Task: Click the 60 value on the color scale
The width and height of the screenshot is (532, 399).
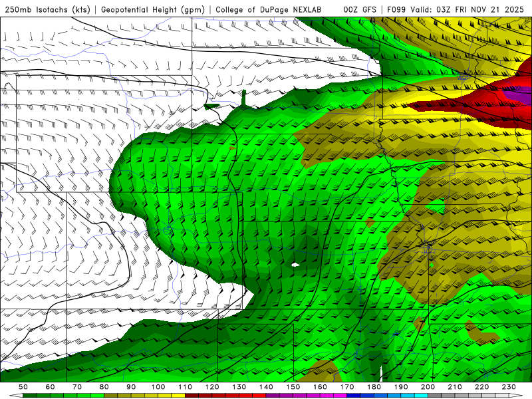Action: pos(51,387)
